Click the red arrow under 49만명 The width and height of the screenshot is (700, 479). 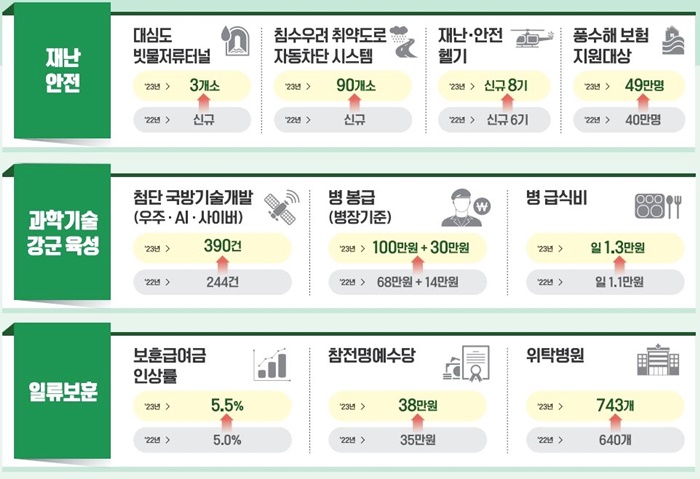coord(643,103)
